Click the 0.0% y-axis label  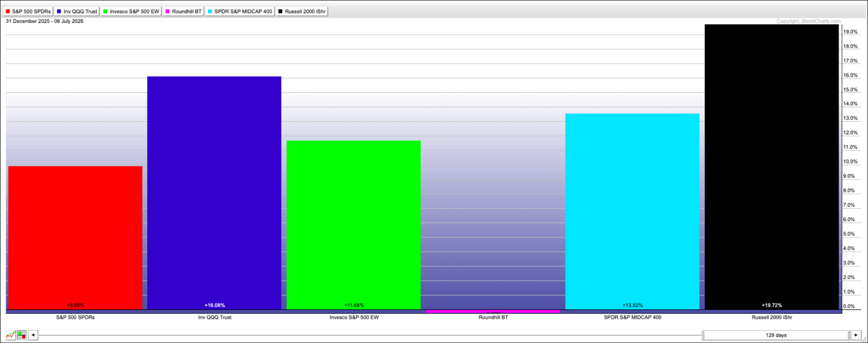(849, 306)
